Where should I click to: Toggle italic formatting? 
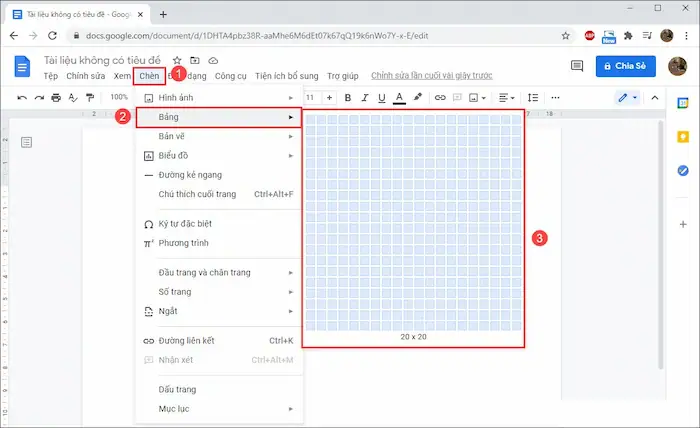click(364, 97)
